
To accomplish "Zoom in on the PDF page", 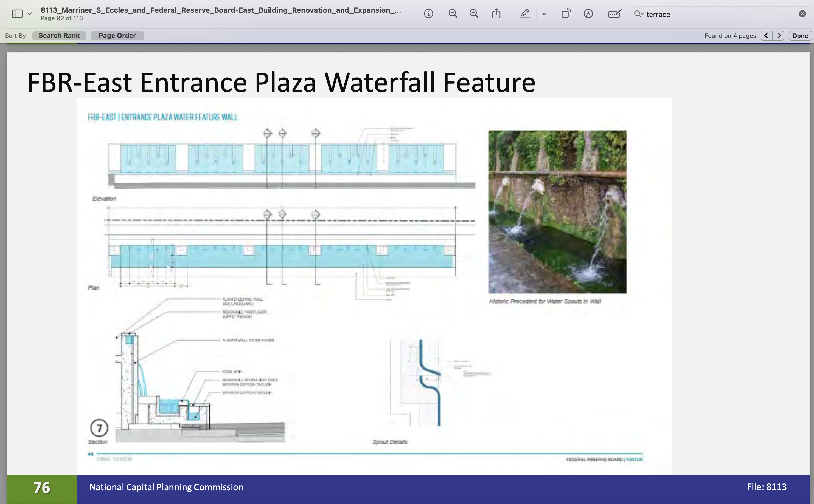I will click(474, 14).
